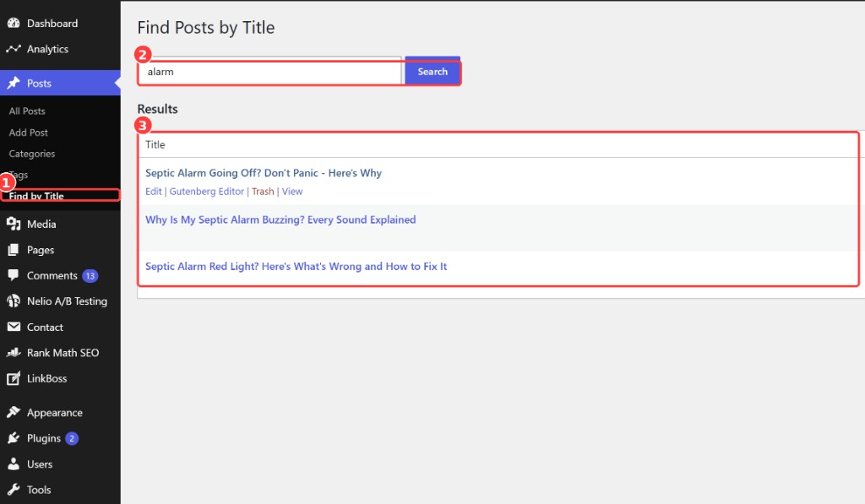Open Rank Math SEO menu label

point(63,353)
